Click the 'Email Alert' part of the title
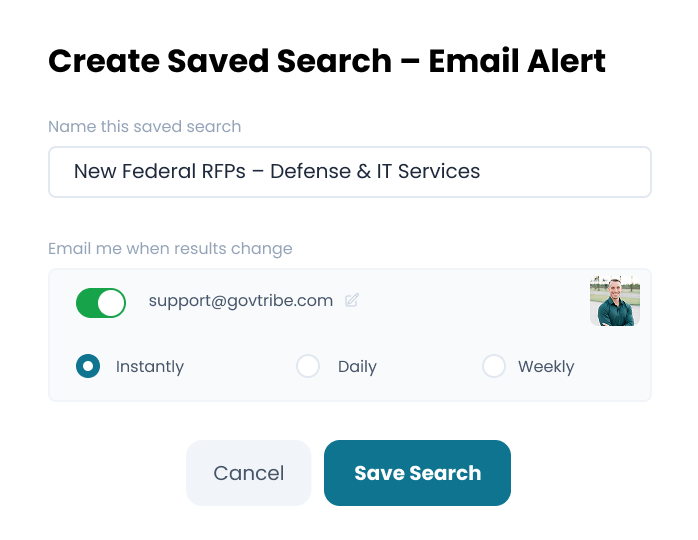Image resolution: width=698 pixels, height=540 pixels. [x=517, y=61]
